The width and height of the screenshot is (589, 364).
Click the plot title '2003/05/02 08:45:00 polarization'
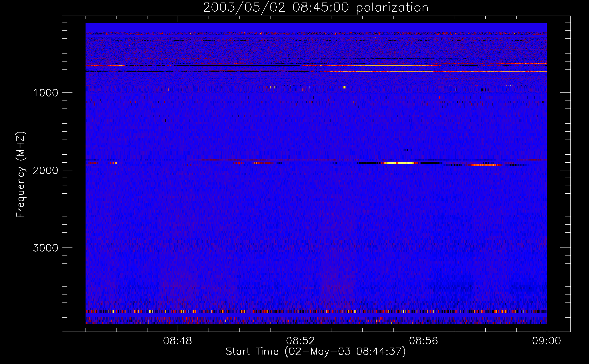tap(316, 8)
